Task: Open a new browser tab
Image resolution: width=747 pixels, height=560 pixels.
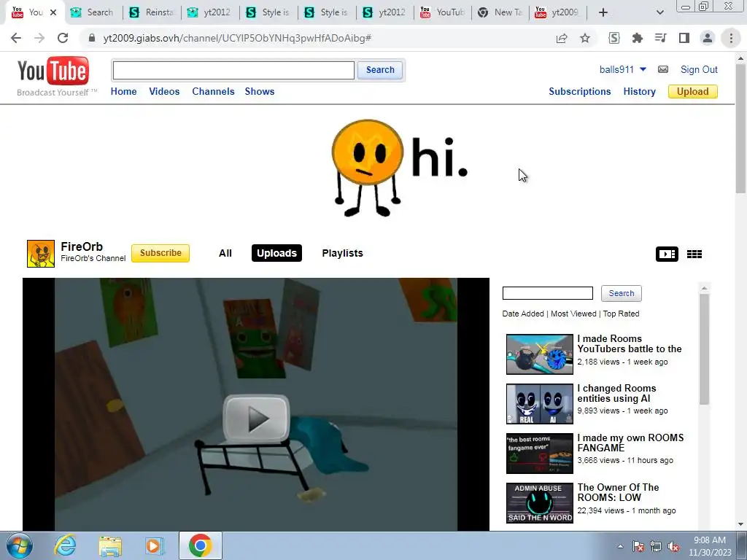Action: (603, 12)
